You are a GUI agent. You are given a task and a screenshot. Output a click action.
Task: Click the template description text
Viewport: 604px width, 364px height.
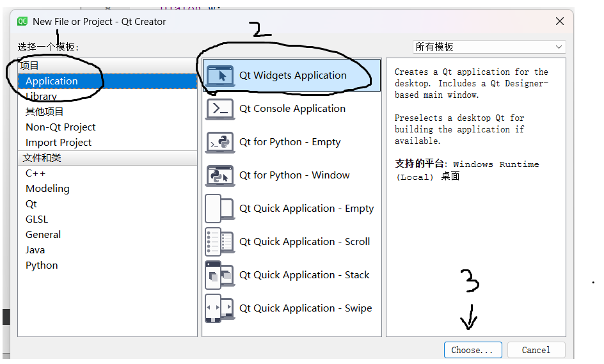click(472, 106)
